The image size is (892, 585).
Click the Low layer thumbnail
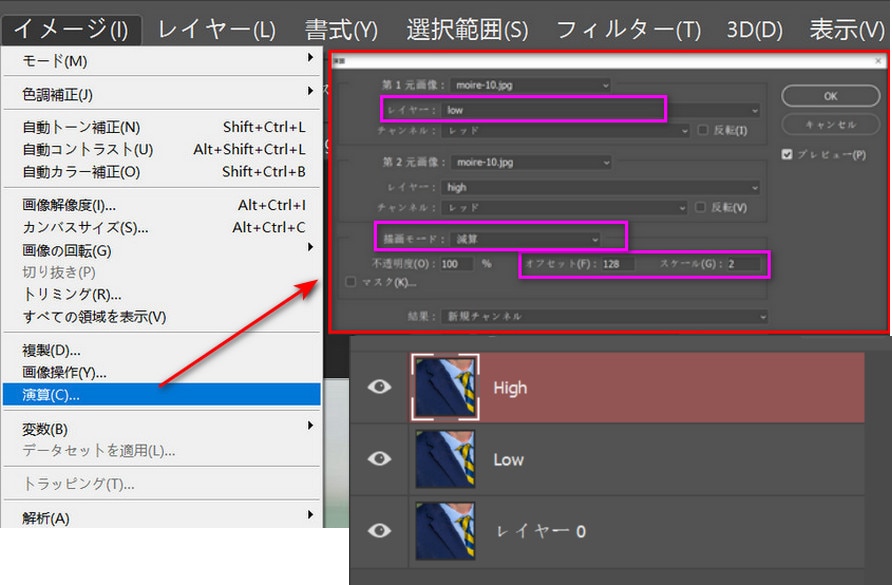[x=445, y=459]
